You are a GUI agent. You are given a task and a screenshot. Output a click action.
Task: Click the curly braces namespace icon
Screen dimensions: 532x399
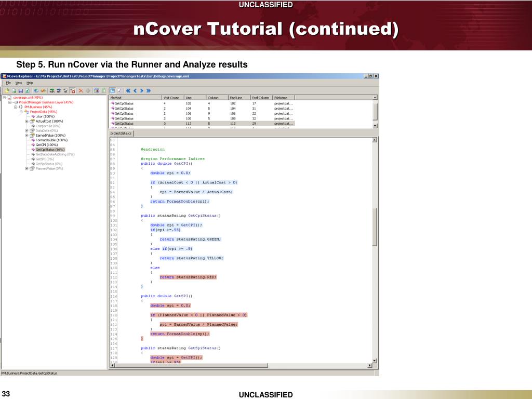[x=21, y=107]
